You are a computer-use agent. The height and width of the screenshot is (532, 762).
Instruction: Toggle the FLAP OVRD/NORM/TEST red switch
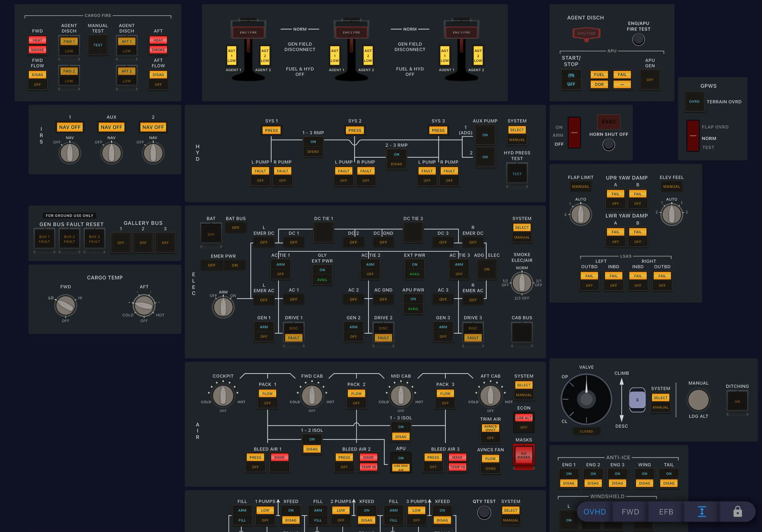(693, 136)
